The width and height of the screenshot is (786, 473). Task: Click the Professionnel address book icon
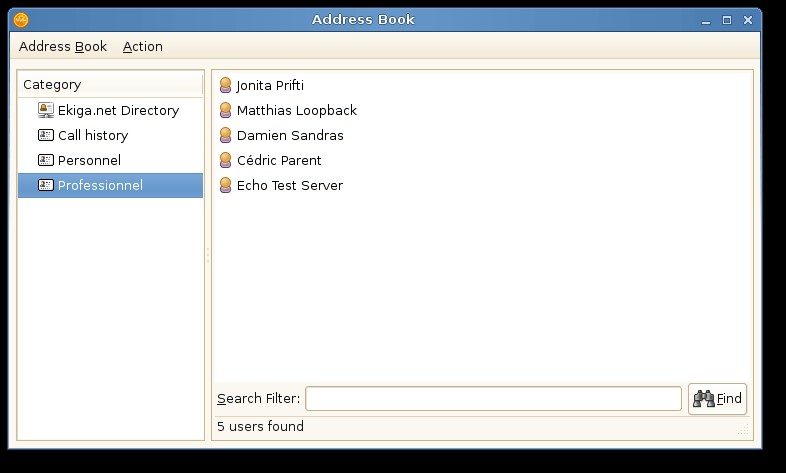[46, 185]
